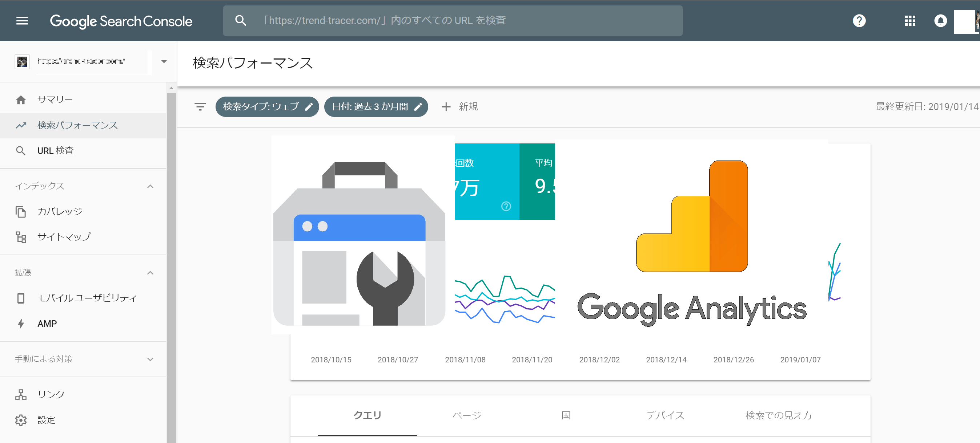
Task: Open the Google apps grid
Action: click(909, 21)
